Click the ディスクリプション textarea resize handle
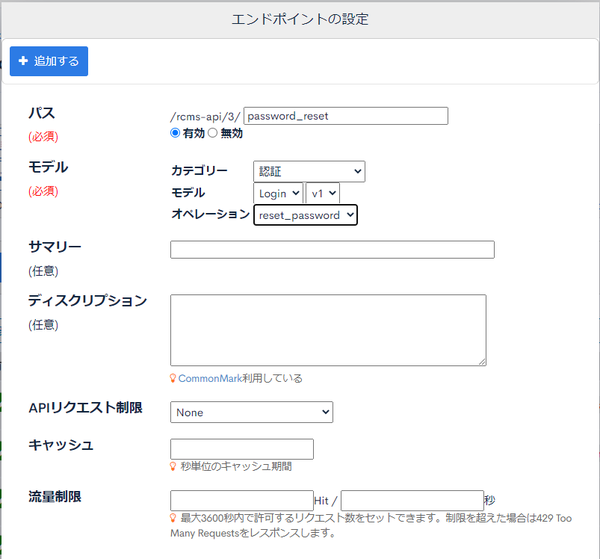This screenshot has width=600, height=559. 482,362
